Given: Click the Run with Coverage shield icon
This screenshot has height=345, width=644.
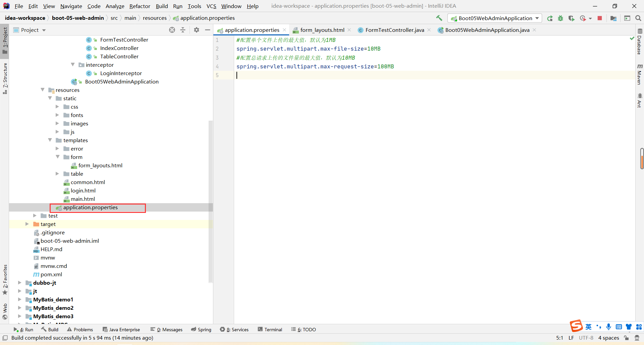Looking at the screenshot, I should tap(571, 18).
